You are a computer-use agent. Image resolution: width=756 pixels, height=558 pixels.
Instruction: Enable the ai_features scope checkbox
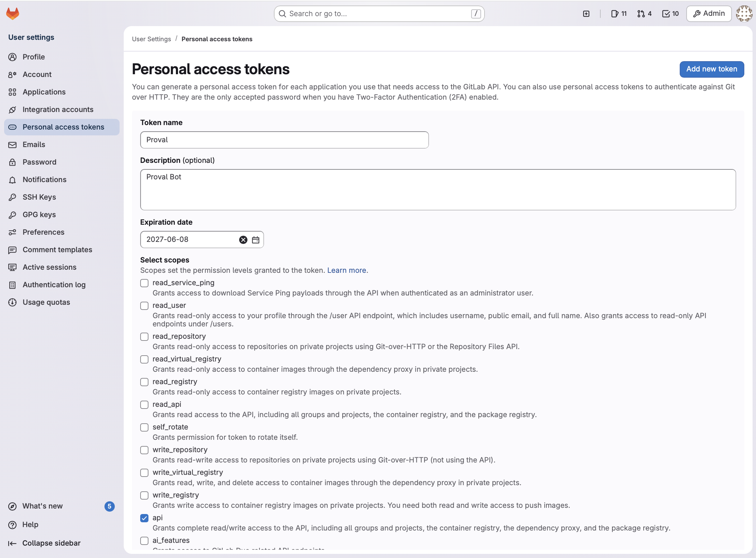coord(144,541)
